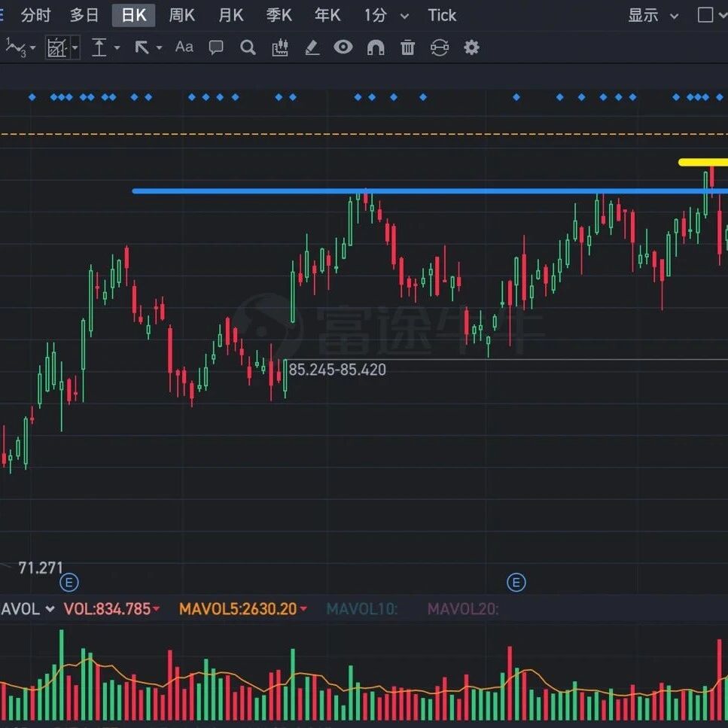Image resolution: width=728 pixels, height=728 pixels.
Task: Click the magnifier zoom tool
Action: (248, 47)
